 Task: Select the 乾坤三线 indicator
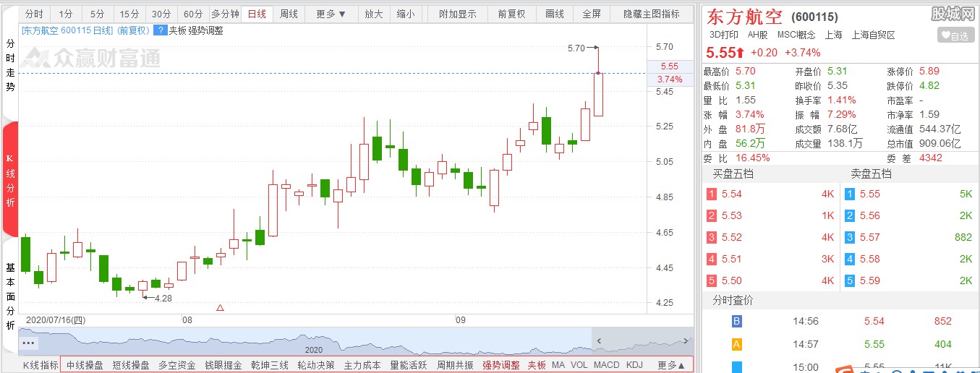click(x=270, y=365)
